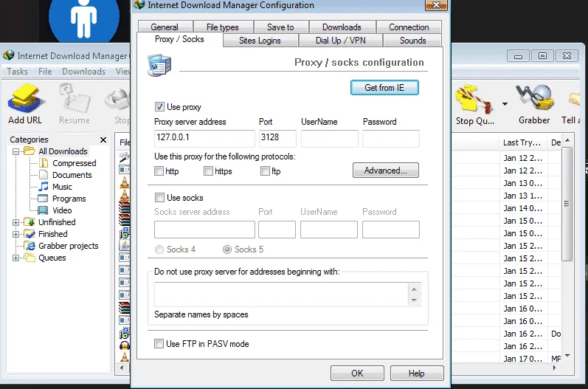
Task: Click the proxy UserName field
Action: click(x=329, y=138)
